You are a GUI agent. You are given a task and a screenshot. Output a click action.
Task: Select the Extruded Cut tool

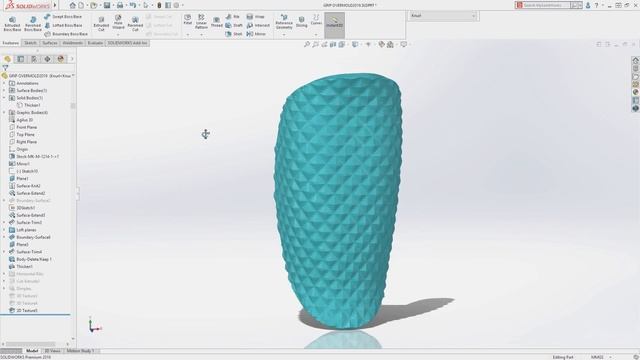[x=101, y=24]
